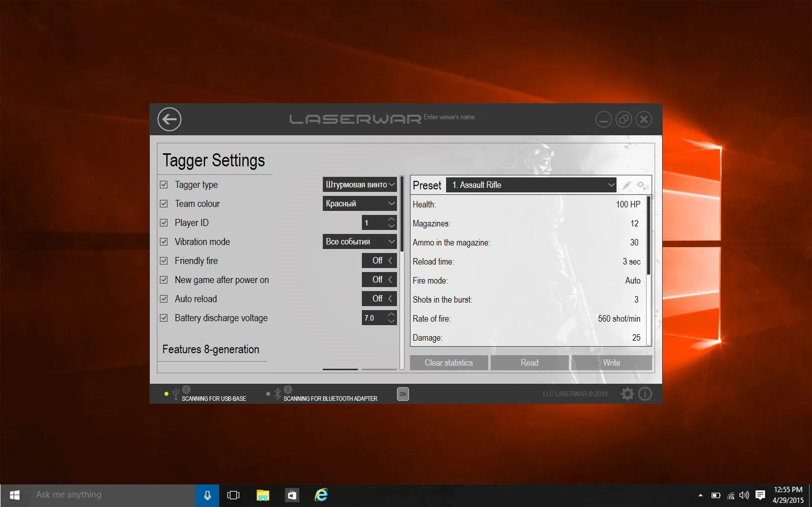Open Action Center notifications icon

pyautogui.click(x=760, y=495)
